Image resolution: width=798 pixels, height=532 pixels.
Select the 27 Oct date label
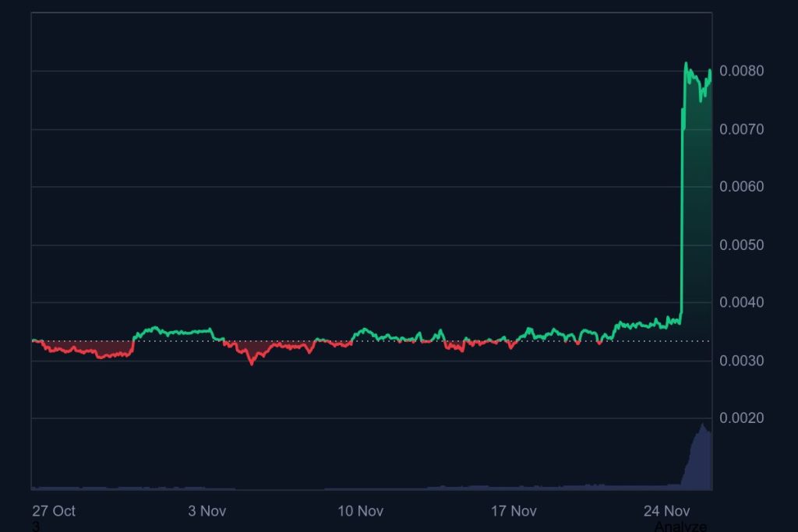(54, 512)
